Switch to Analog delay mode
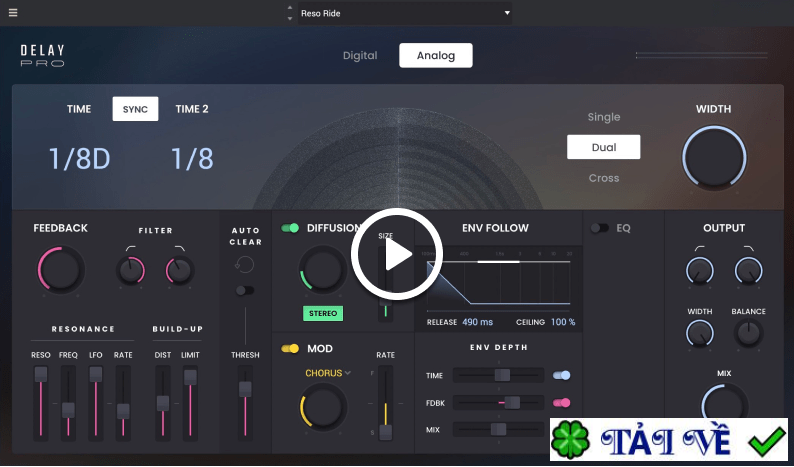Image resolution: width=794 pixels, height=467 pixels. coord(435,56)
